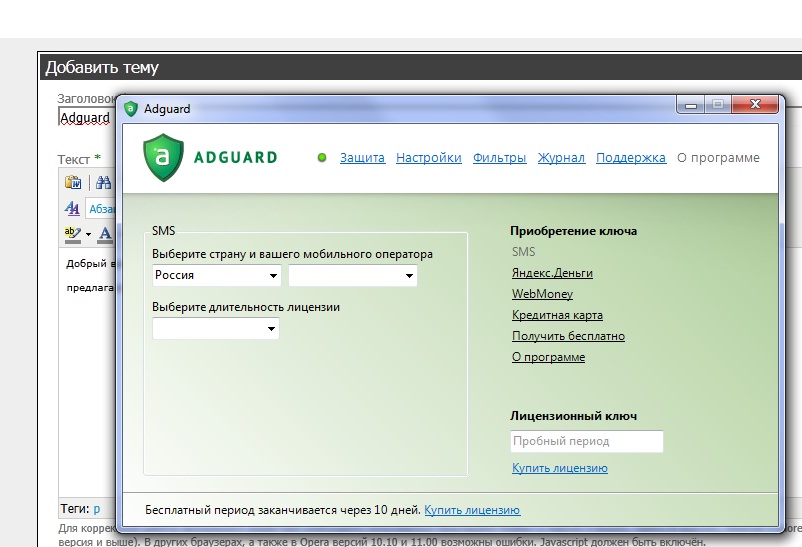This screenshot has width=802, height=547.
Task: Choose WebMoney payment method
Action: pyautogui.click(x=542, y=294)
